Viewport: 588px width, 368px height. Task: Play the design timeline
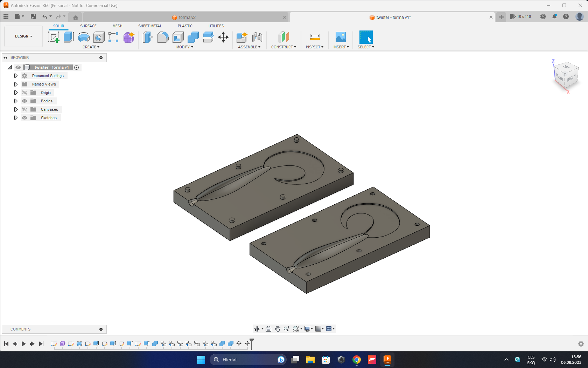(23, 344)
